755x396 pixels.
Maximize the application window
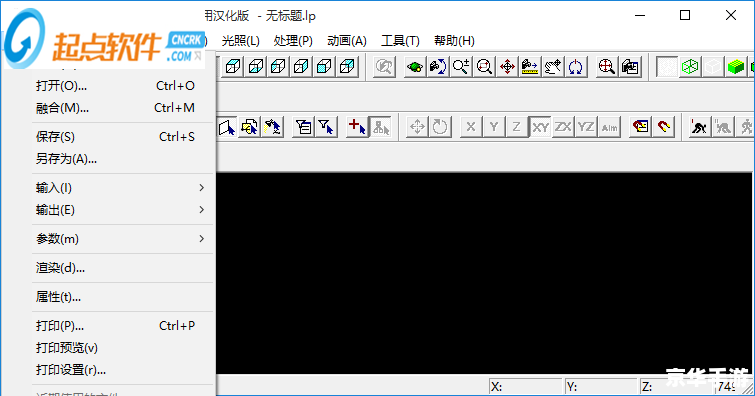click(x=685, y=15)
